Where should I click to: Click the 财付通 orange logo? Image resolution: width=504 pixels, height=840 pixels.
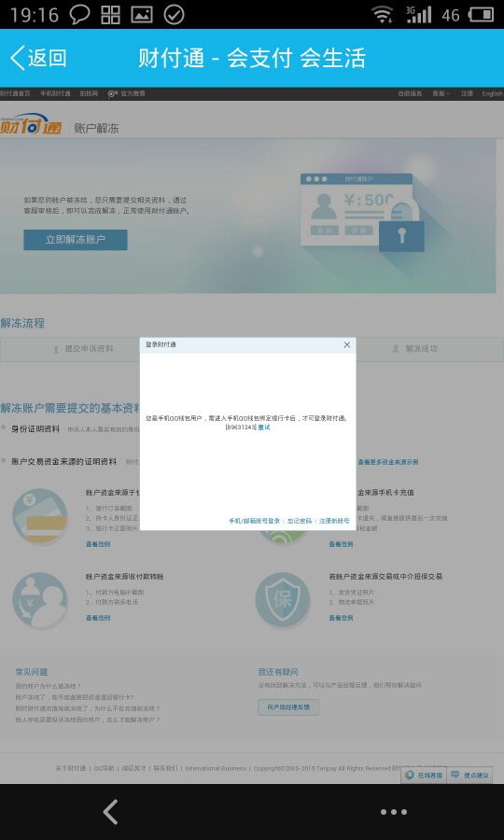point(31,123)
